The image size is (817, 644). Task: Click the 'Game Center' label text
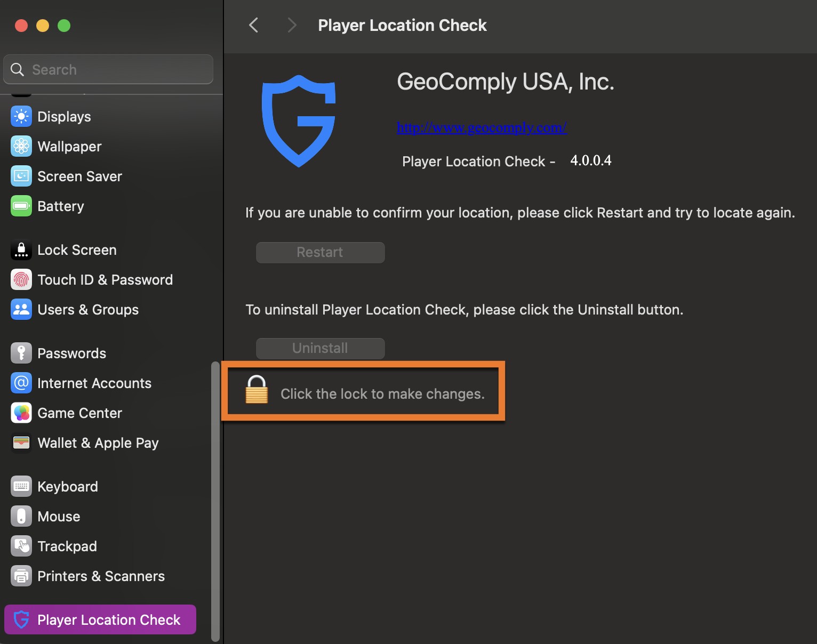pos(80,413)
